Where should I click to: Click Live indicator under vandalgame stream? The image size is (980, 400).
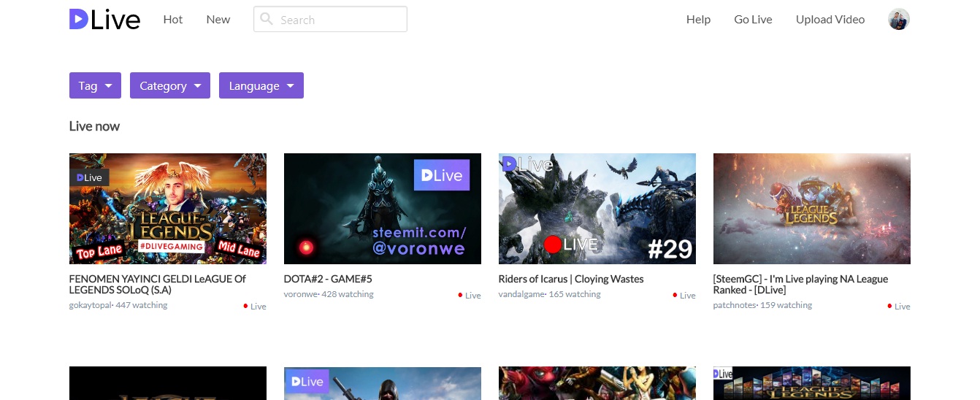coord(684,296)
